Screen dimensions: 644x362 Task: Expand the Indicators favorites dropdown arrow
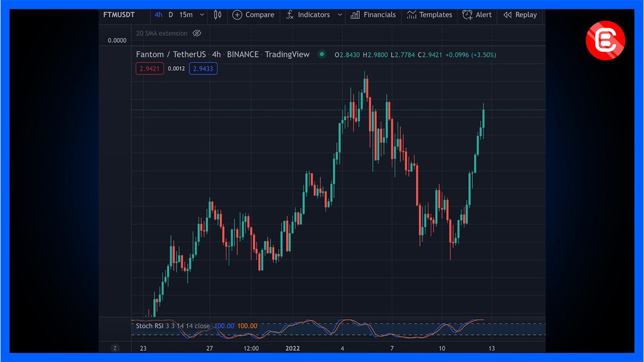(340, 15)
